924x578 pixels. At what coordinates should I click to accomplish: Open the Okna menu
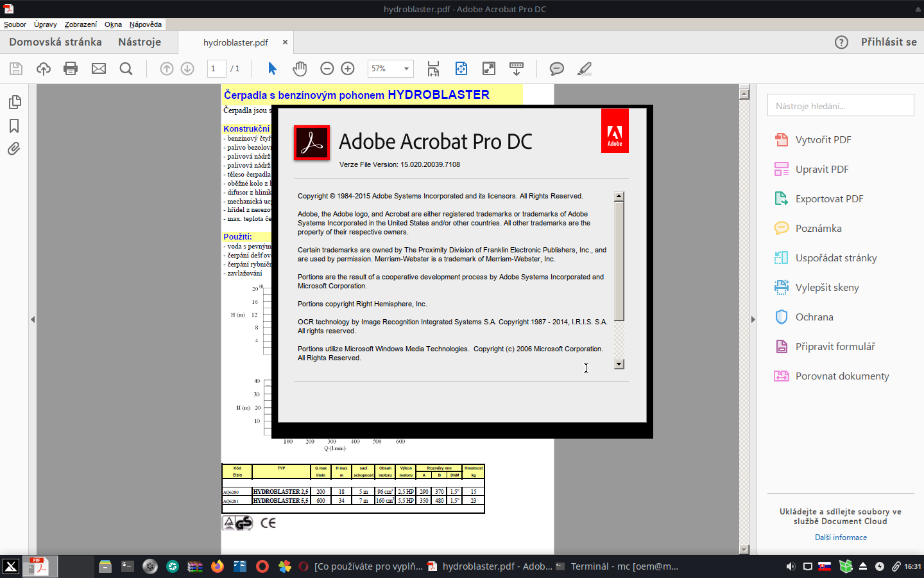[x=113, y=24]
